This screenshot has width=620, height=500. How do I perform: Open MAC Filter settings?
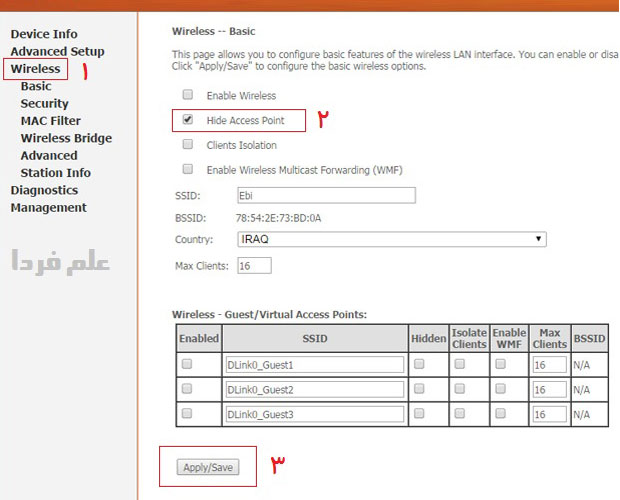pyautogui.click(x=51, y=121)
